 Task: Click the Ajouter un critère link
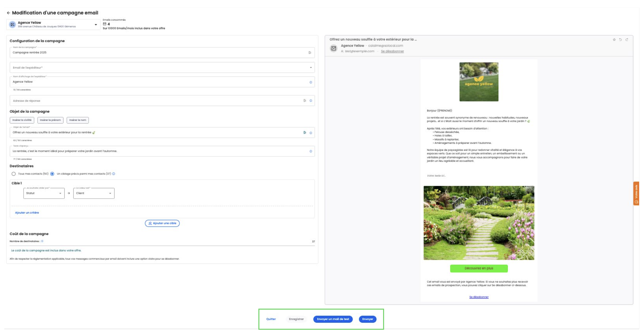(x=27, y=213)
